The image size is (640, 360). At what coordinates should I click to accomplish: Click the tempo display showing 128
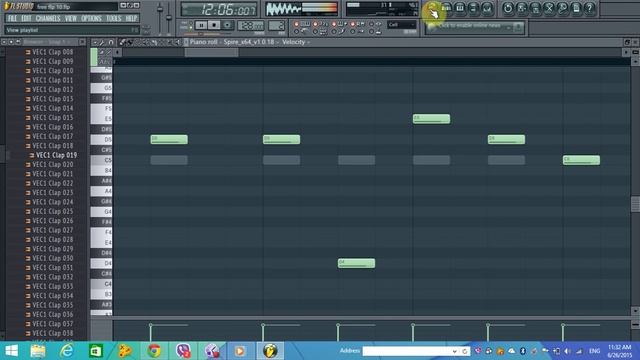(251, 26)
